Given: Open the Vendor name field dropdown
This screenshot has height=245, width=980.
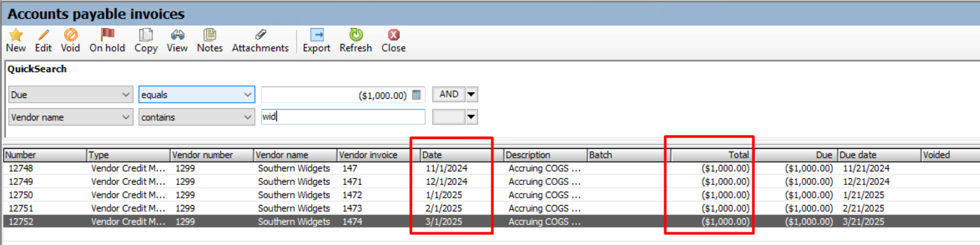Looking at the screenshot, I should pyautogui.click(x=127, y=117).
